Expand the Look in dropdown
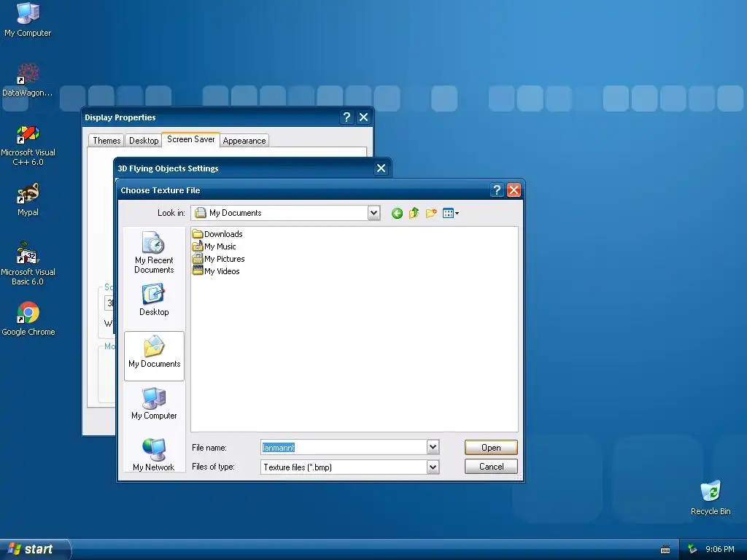The height and width of the screenshot is (560, 747). (x=374, y=213)
